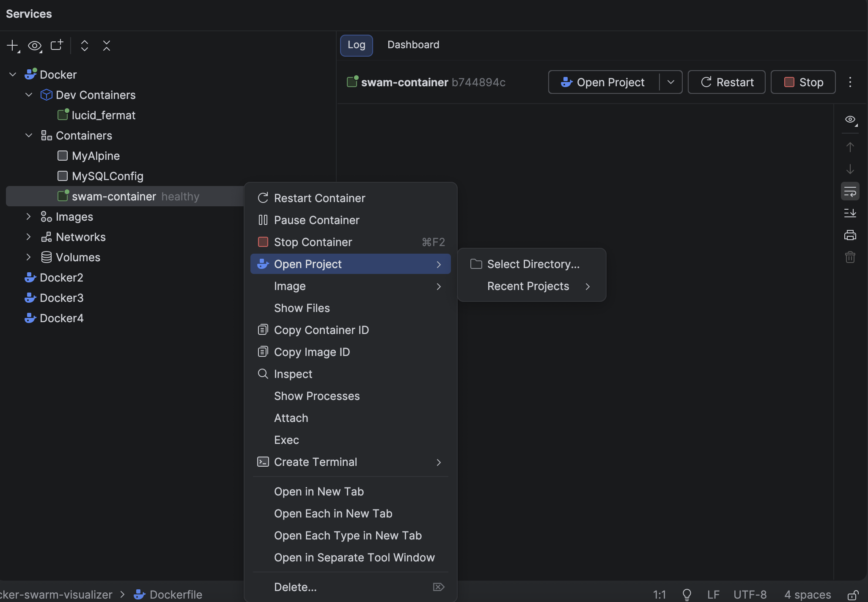Open the Open Project button dropdown arrow
Image resolution: width=868 pixels, height=602 pixels.
click(x=670, y=82)
